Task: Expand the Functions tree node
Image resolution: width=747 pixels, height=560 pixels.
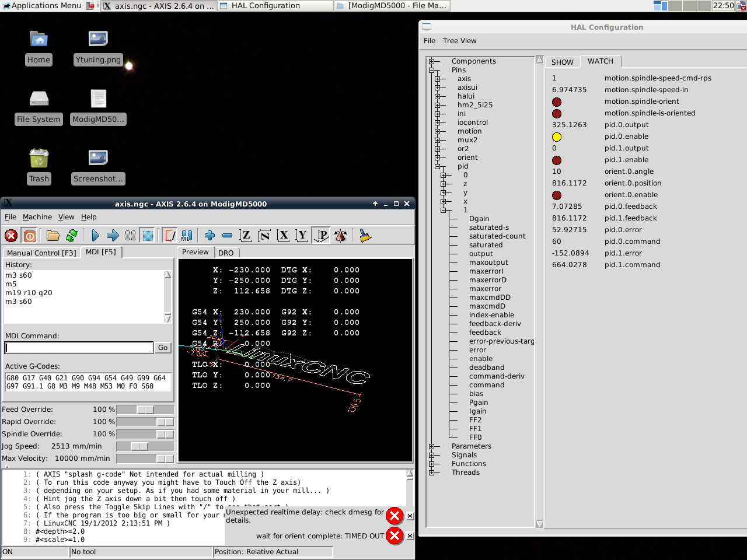Action: point(432,464)
